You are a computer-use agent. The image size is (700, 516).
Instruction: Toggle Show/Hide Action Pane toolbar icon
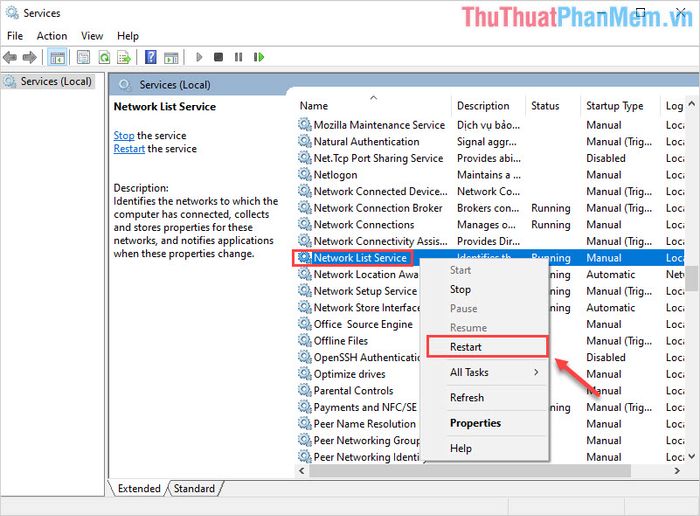pyautogui.click(x=171, y=57)
